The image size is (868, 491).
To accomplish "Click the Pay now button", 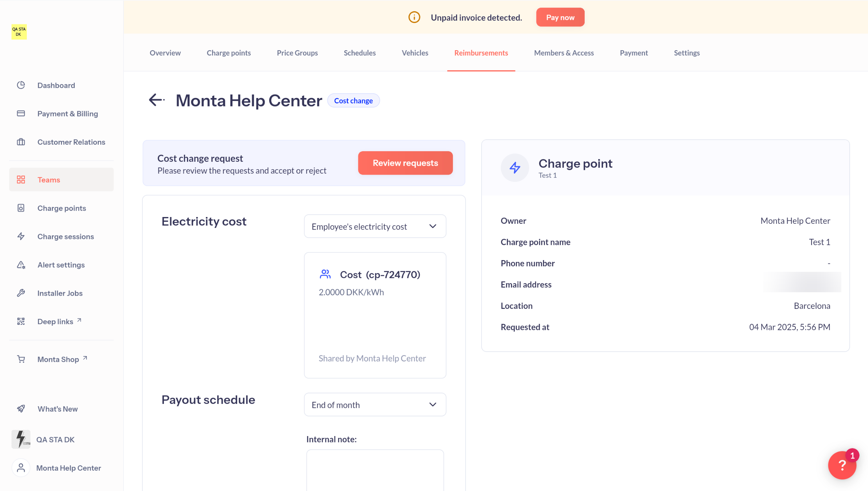I will (560, 17).
